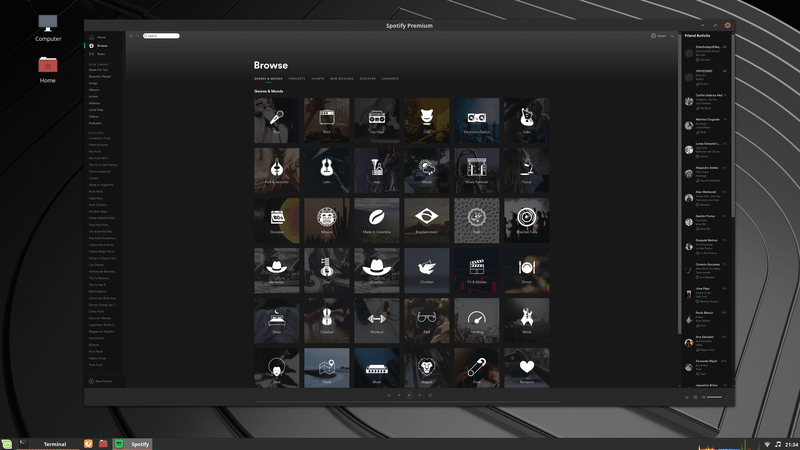Open the Trending gauge tile
This screenshot has height=450, width=800.
tap(477, 320)
